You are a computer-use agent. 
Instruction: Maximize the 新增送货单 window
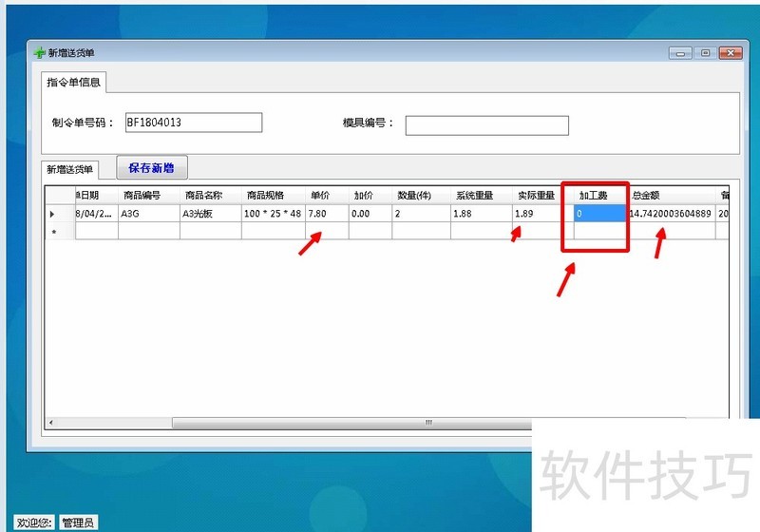(705, 53)
